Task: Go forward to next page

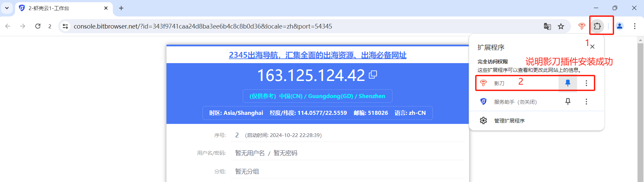Action: tap(23, 26)
